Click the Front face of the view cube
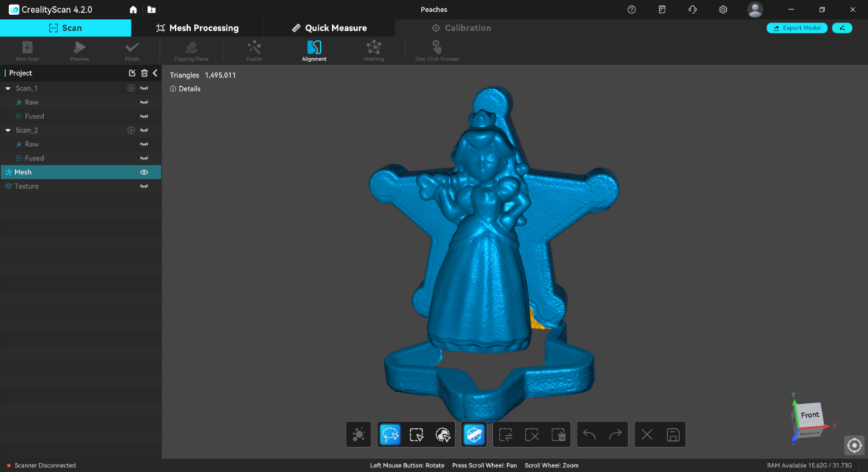 click(809, 415)
